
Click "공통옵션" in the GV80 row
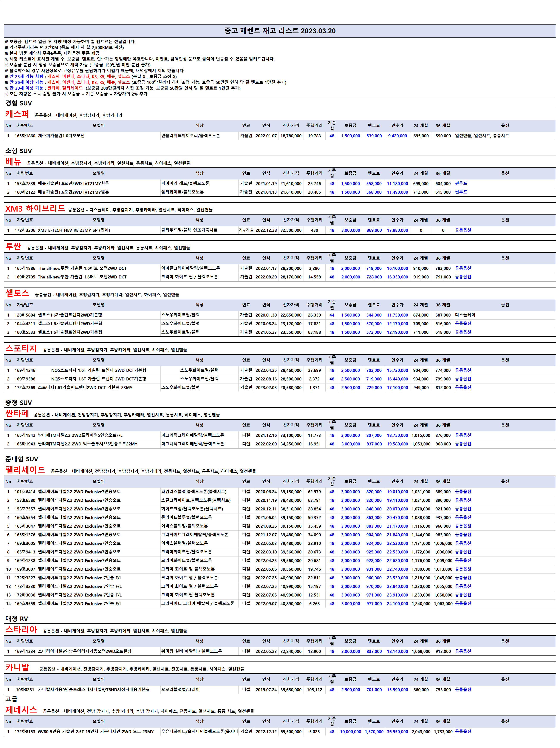[x=463, y=731]
